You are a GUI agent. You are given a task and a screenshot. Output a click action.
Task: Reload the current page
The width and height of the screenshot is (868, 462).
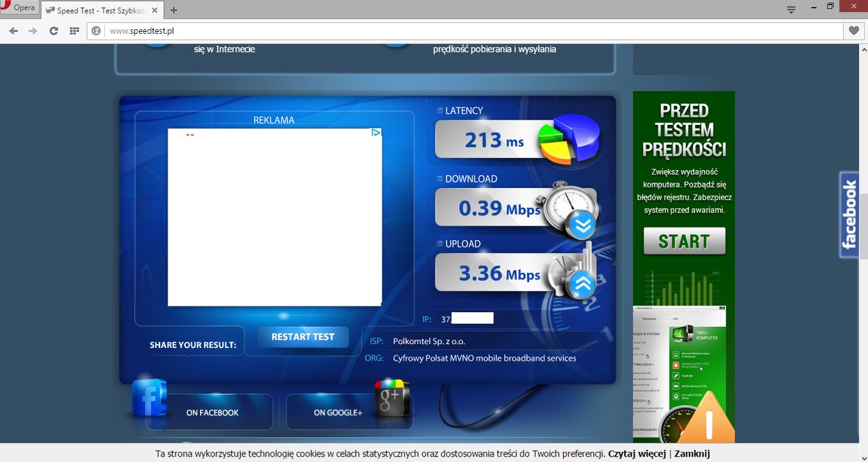pyautogui.click(x=54, y=31)
